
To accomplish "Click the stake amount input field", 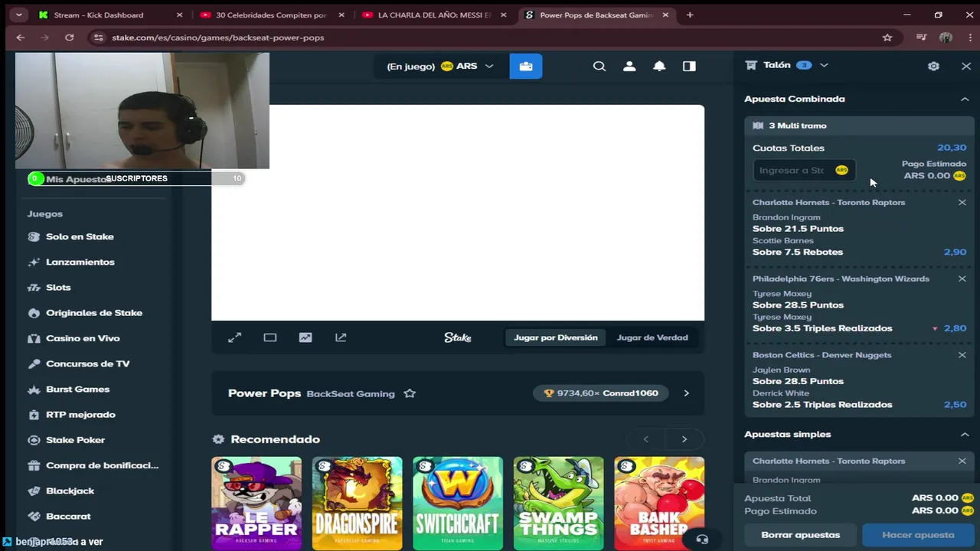I will pos(804,171).
